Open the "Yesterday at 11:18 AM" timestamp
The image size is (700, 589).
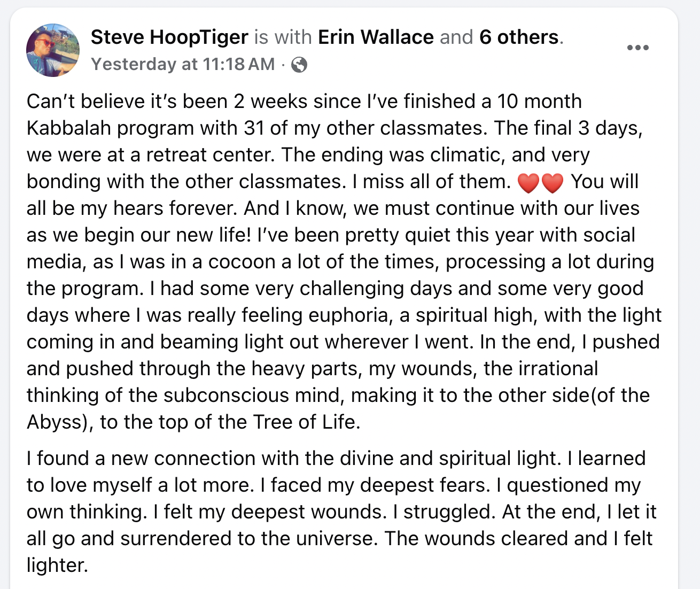tap(183, 64)
